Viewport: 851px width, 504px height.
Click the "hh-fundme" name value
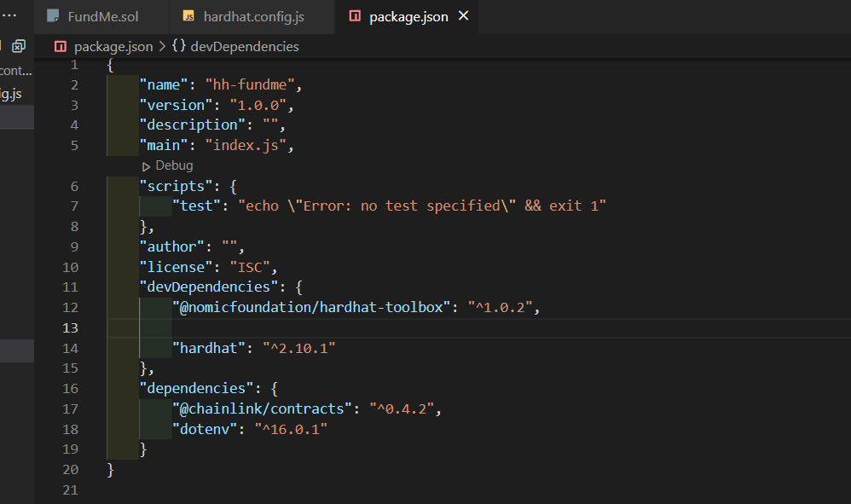250,84
